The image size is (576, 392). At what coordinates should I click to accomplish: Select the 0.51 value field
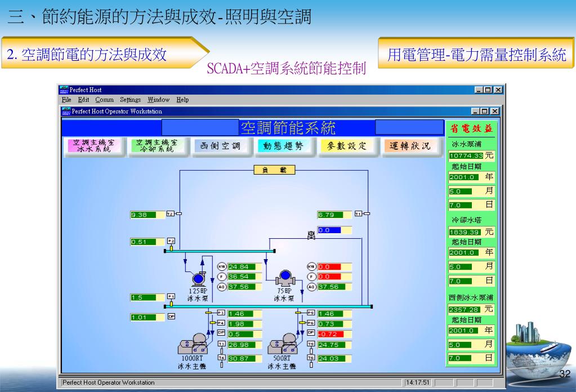click(x=148, y=242)
